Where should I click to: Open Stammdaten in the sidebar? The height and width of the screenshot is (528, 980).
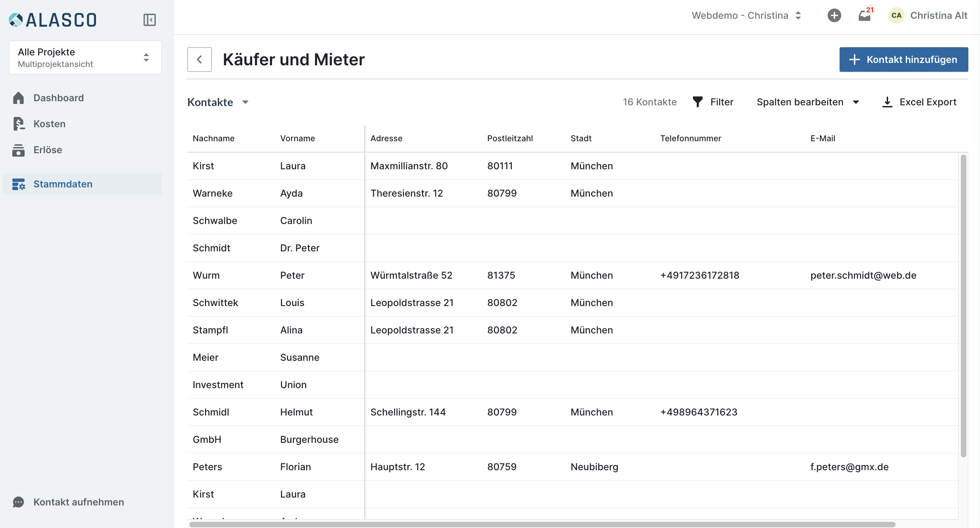pos(63,184)
